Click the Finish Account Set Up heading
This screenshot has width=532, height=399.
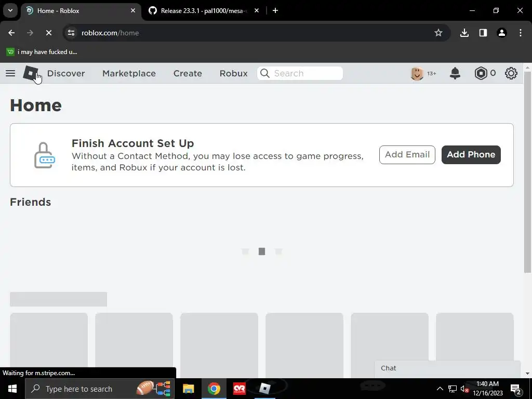pos(132,143)
